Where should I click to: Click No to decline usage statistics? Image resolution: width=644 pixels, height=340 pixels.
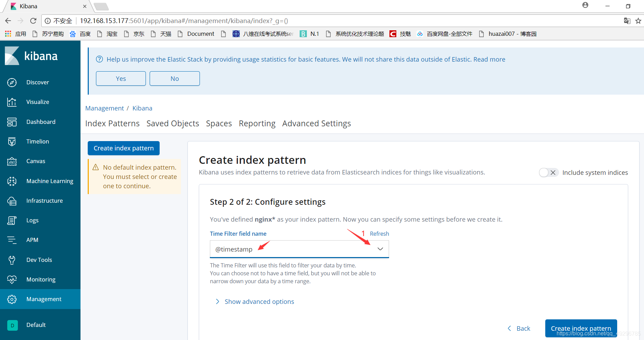[x=175, y=78]
